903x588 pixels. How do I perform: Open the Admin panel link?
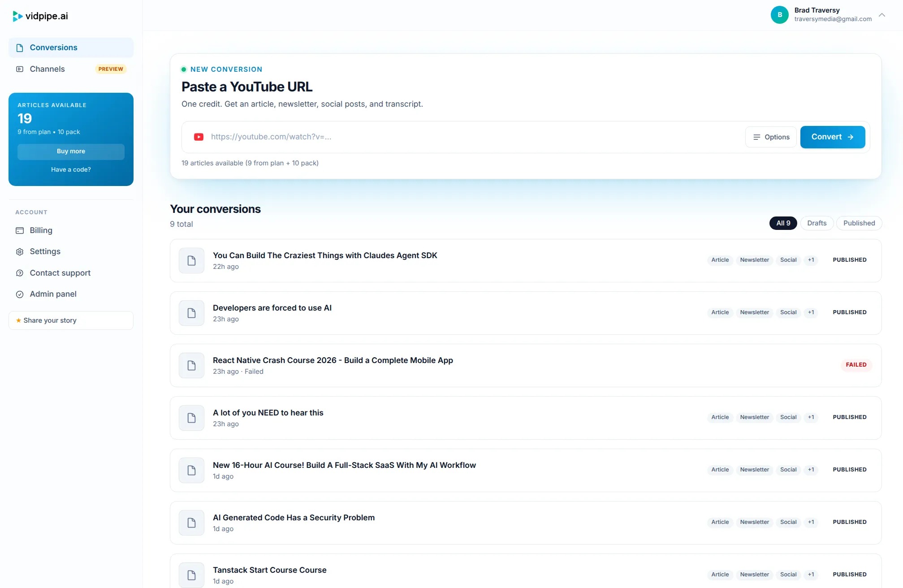71,294
